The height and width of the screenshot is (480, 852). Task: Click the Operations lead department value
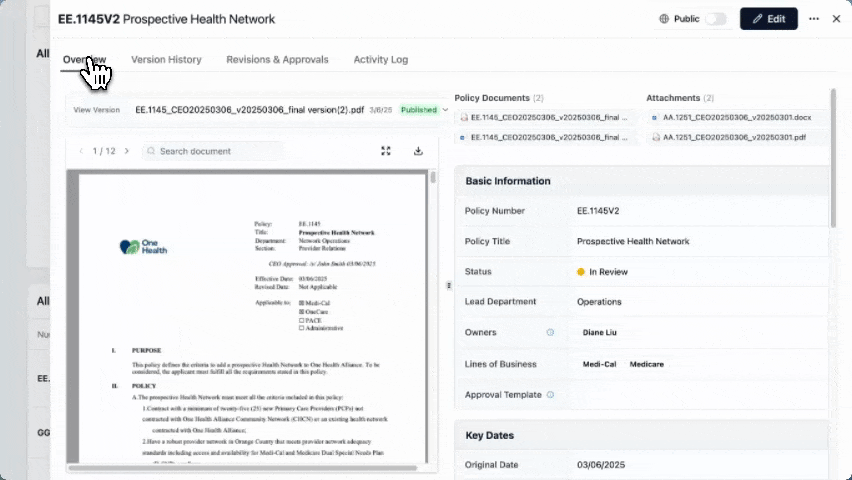click(x=599, y=302)
